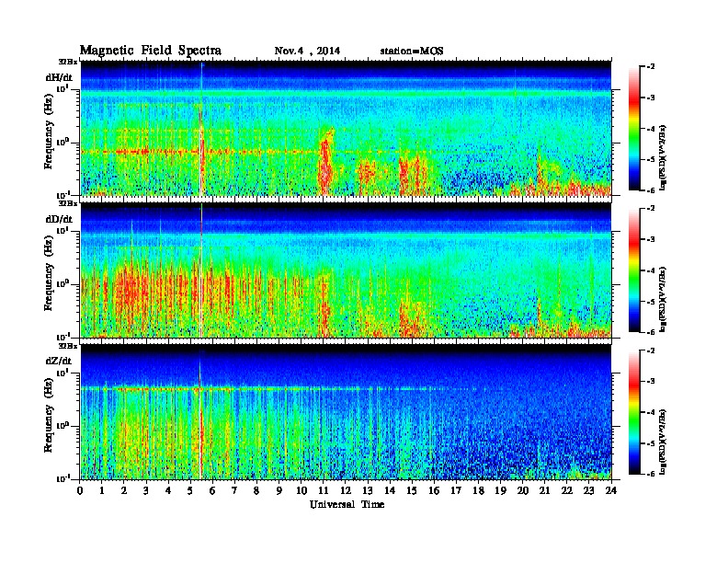
Task: Click hour 7 on the time axis
Action: coord(235,490)
